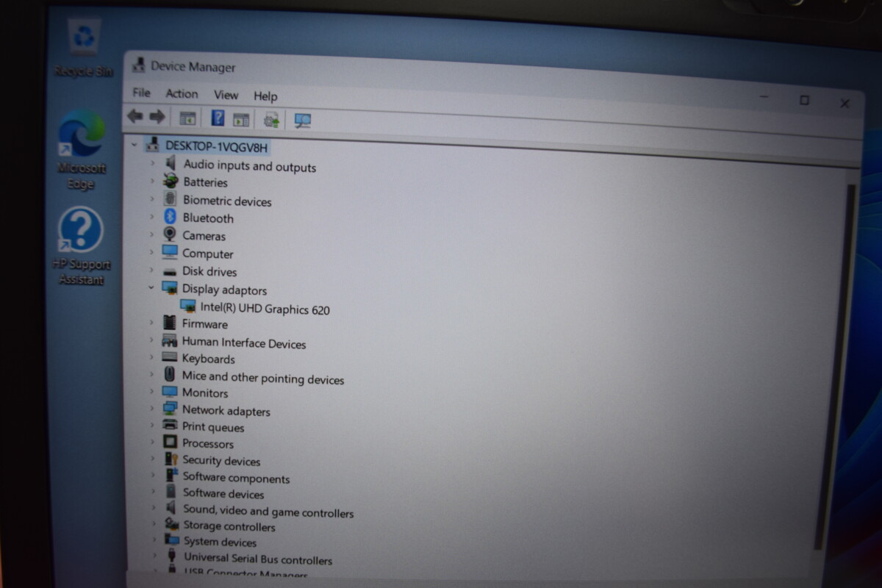Click the Bluetooth logo icon
This screenshot has width=882, height=588.
(170, 217)
